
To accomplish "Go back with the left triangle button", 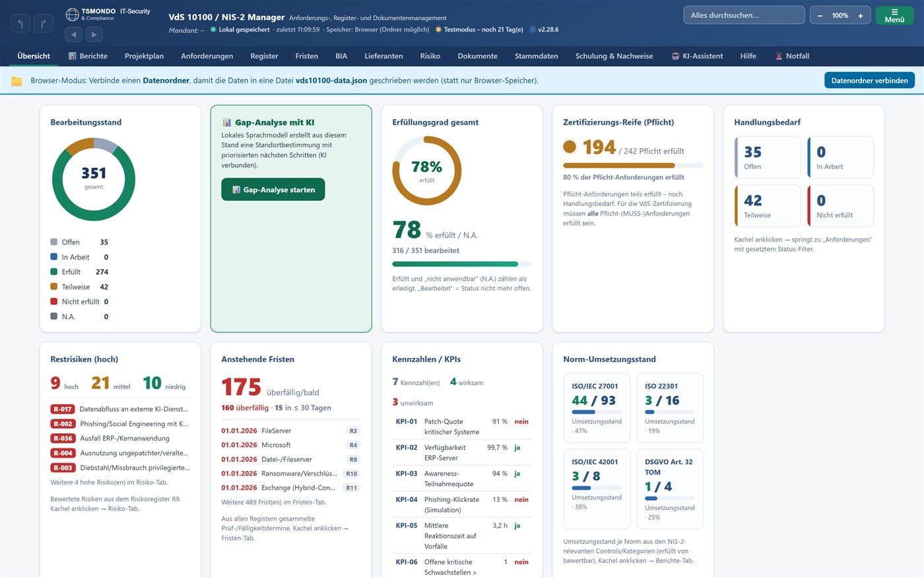I will [73, 34].
